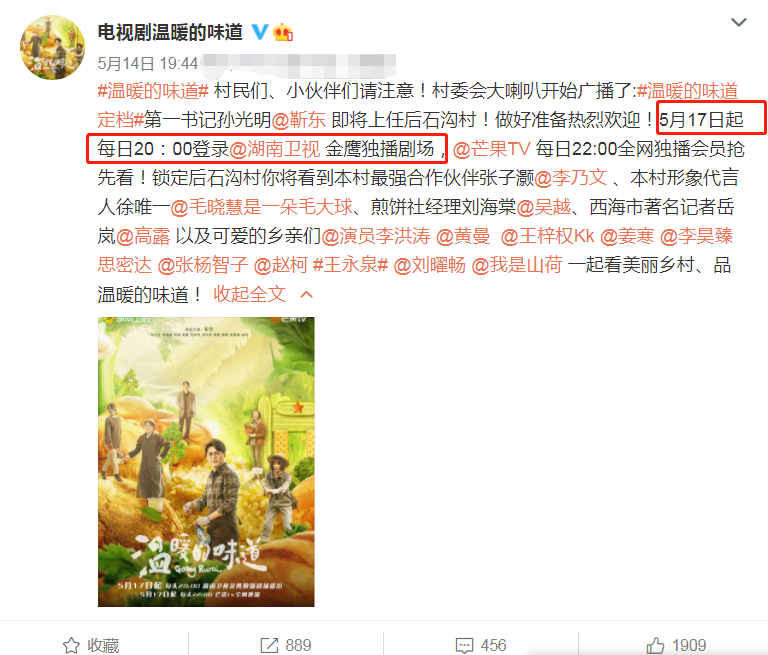Click the collapse caret beside 收起全文
768x655 pixels.
[307, 294]
